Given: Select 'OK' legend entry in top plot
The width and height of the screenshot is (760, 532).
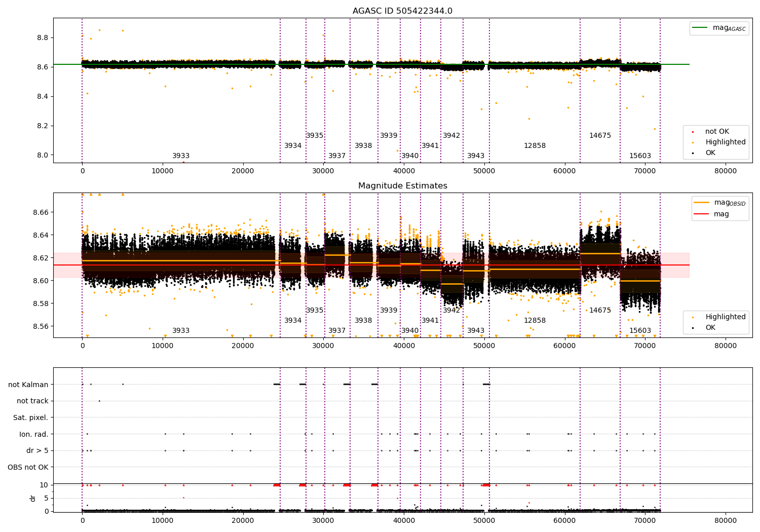Looking at the screenshot, I should [x=705, y=153].
